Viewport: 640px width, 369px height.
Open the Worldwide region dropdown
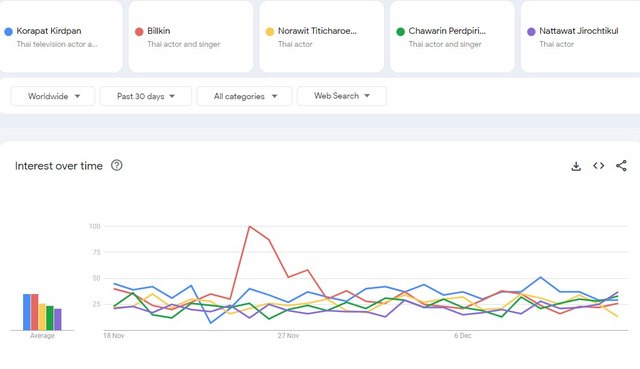(x=53, y=96)
